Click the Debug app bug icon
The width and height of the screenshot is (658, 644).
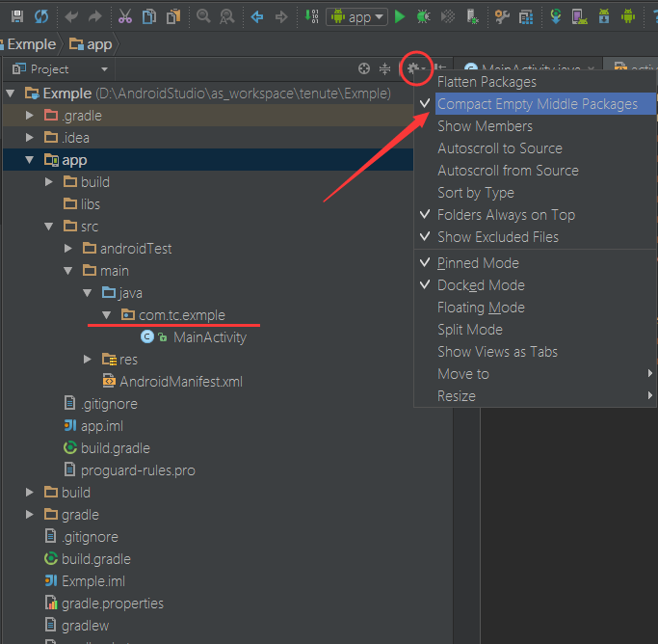coord(424,16)
